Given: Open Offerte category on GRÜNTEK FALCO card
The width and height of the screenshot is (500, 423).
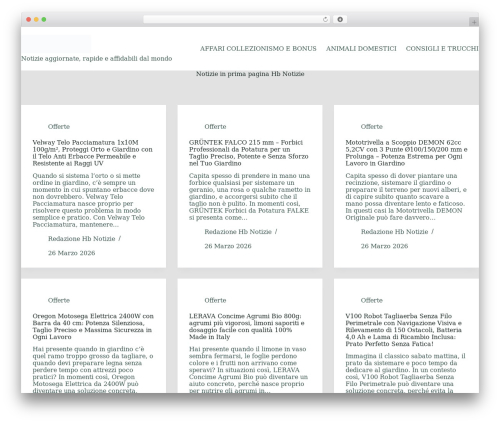Looking at the screenshot, I should [215, 127].
